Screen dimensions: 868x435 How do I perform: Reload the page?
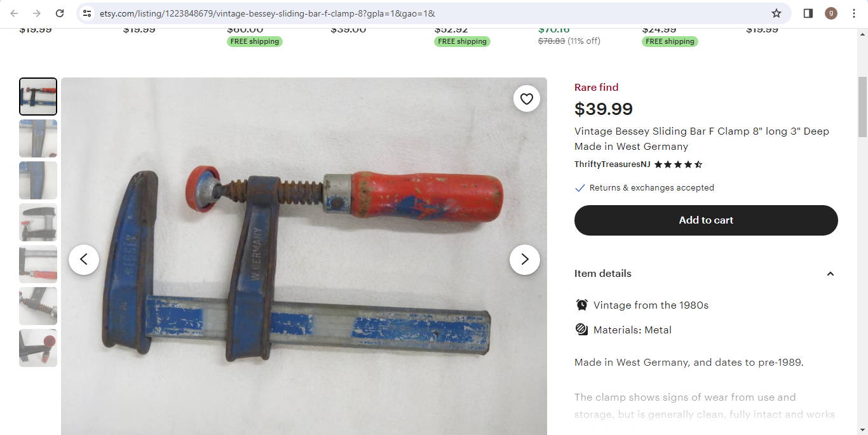click(60, 13)
